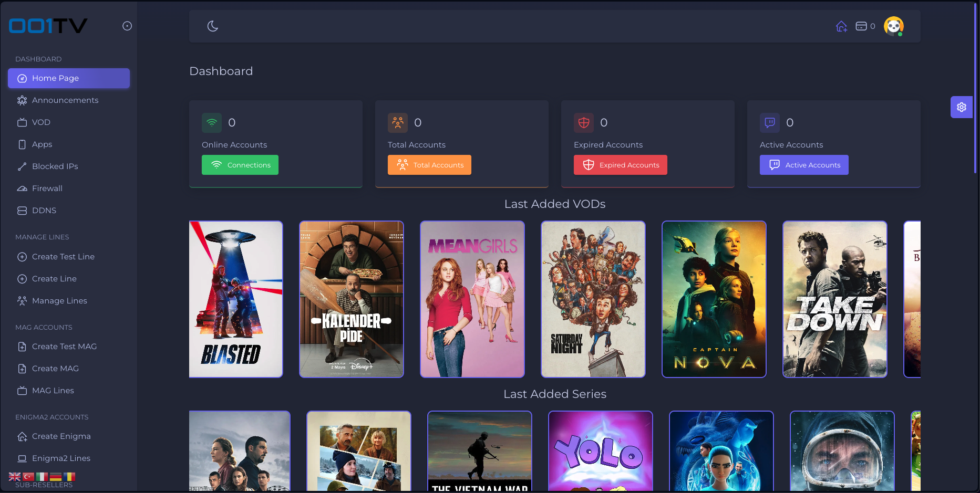Click the Create Test MAG file icon
The height and width of the screenshot is (493, 980).
coord(22,347)
